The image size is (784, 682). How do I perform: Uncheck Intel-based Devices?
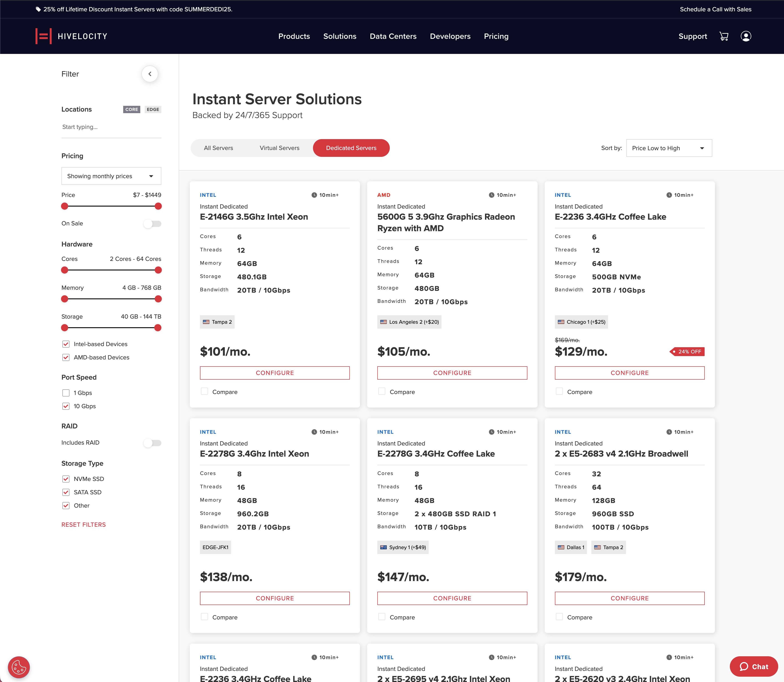click(66, 344)
